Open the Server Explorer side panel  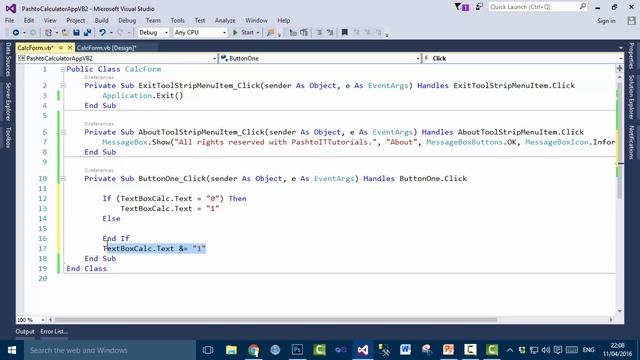click(x=8, y=101)
